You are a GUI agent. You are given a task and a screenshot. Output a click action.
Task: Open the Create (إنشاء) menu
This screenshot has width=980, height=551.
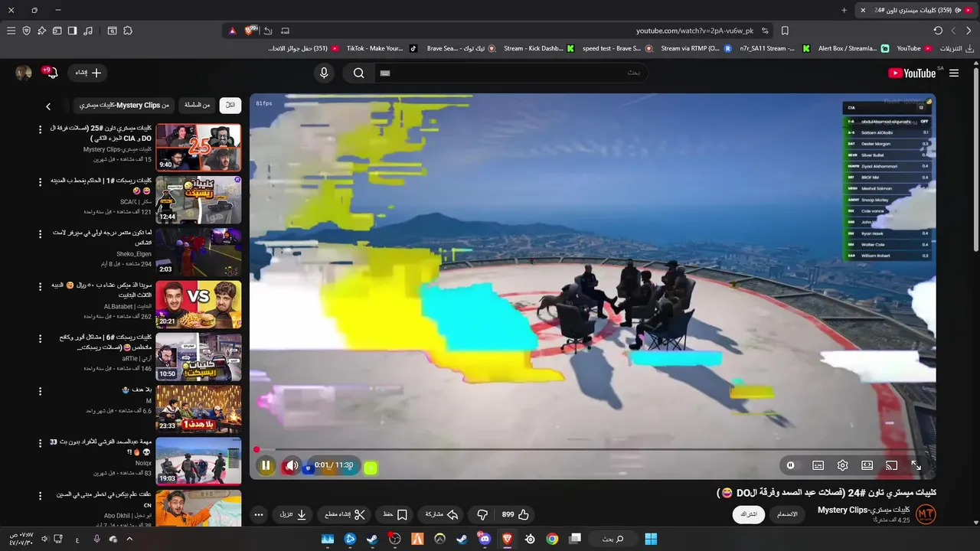(87, 73)
